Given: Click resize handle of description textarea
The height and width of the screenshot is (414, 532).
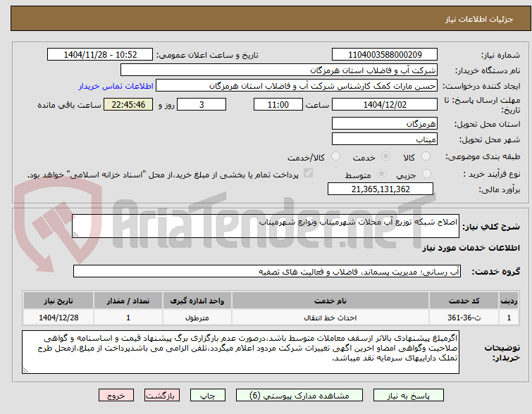Looking at the screenshot, I should [x=75, y=234].
